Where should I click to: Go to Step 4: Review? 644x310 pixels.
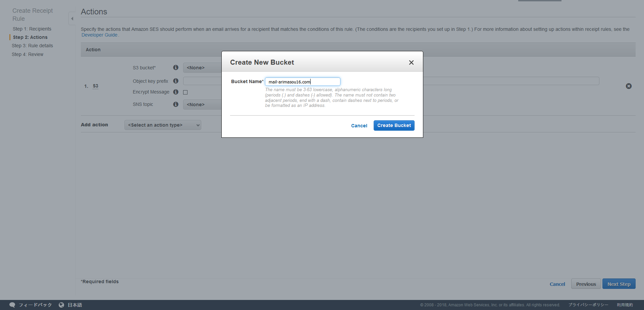[28, 54]
